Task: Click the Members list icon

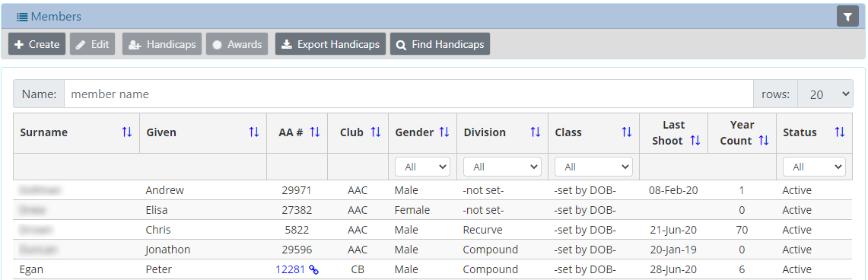Action: [x=22, y=17]
